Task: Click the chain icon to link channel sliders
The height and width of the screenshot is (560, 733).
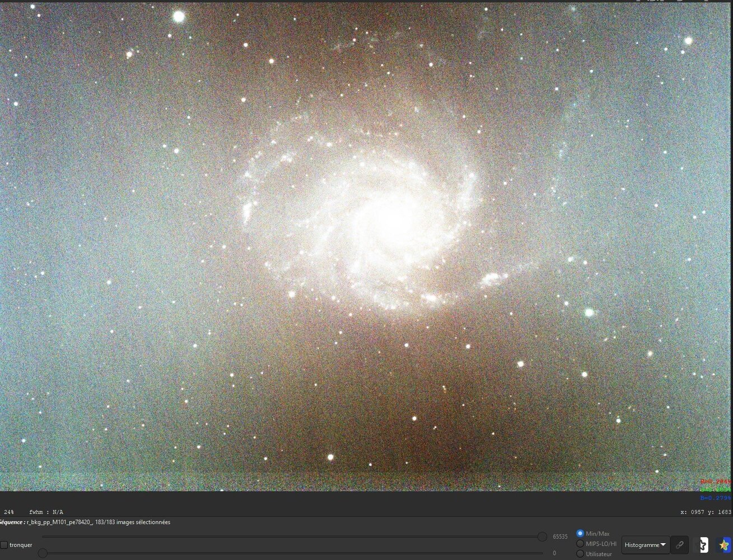Action: point(680,544)
